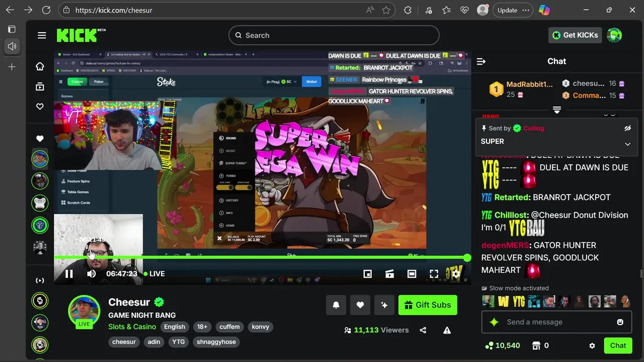Click the green sparkle icon in message box
This screenshot has width=644, height=362.
click(494, 322)
